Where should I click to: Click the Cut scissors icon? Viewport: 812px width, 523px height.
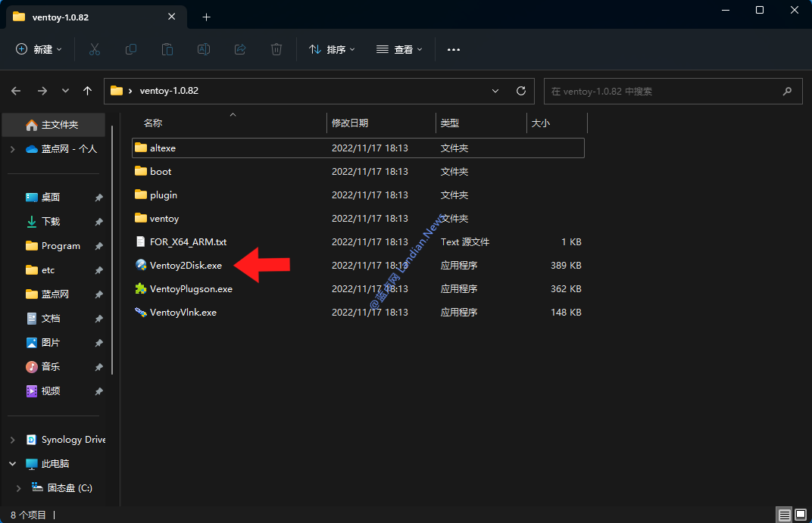point(94,49)
